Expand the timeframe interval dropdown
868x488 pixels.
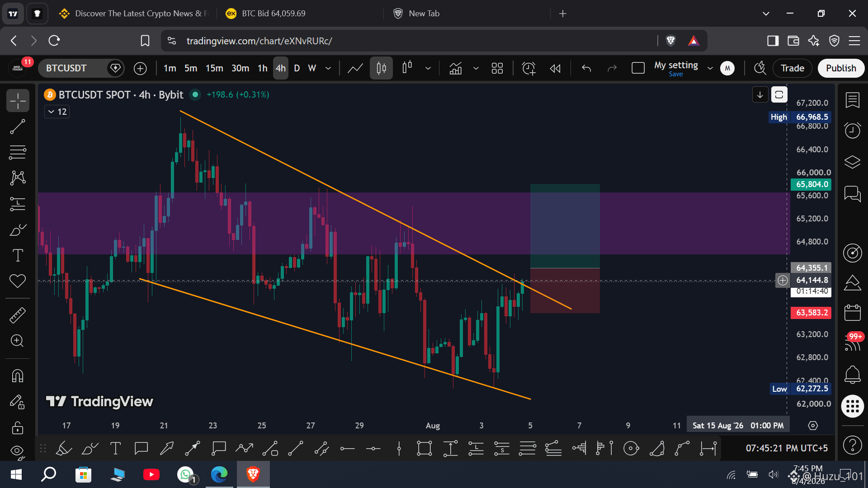pos(328,68)
